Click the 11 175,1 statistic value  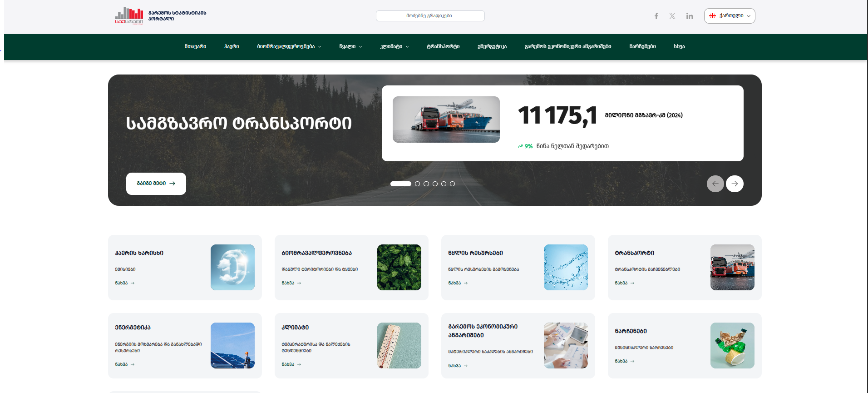pos(557,115)
